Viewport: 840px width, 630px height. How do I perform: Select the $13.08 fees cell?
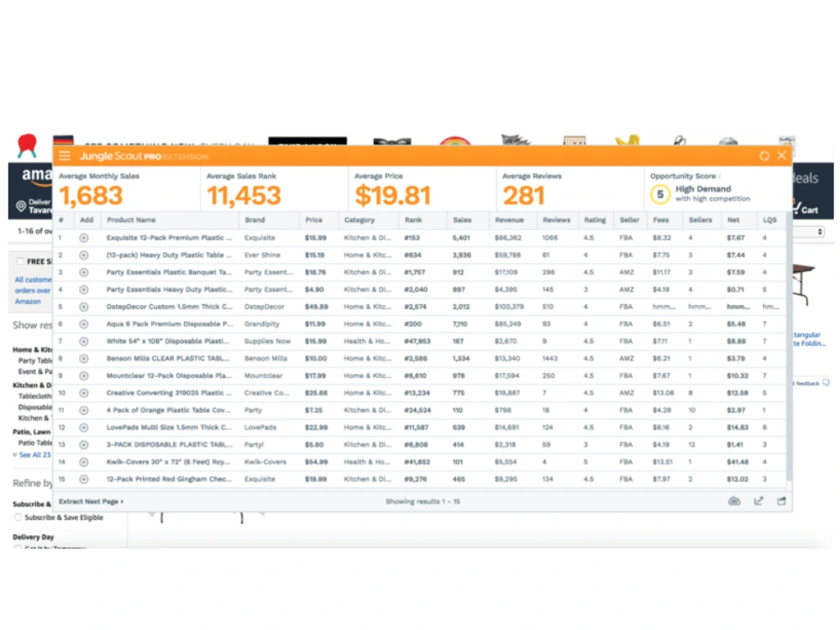point(663,393)
